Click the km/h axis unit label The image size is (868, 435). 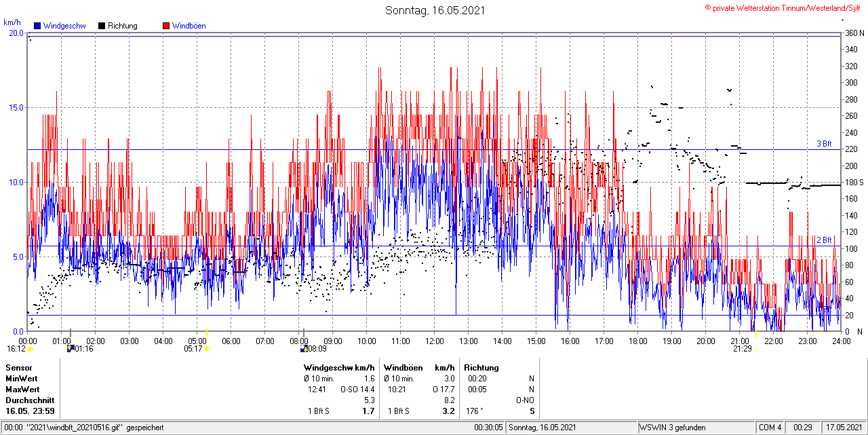[12, 22]
